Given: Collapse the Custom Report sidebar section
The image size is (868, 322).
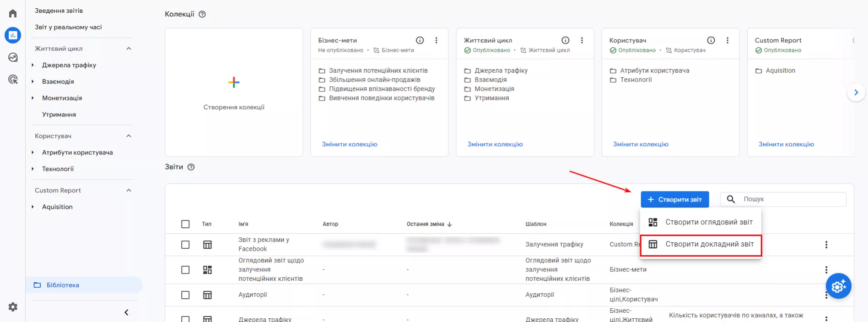Looking at the screenshot, I should (129, 191).
